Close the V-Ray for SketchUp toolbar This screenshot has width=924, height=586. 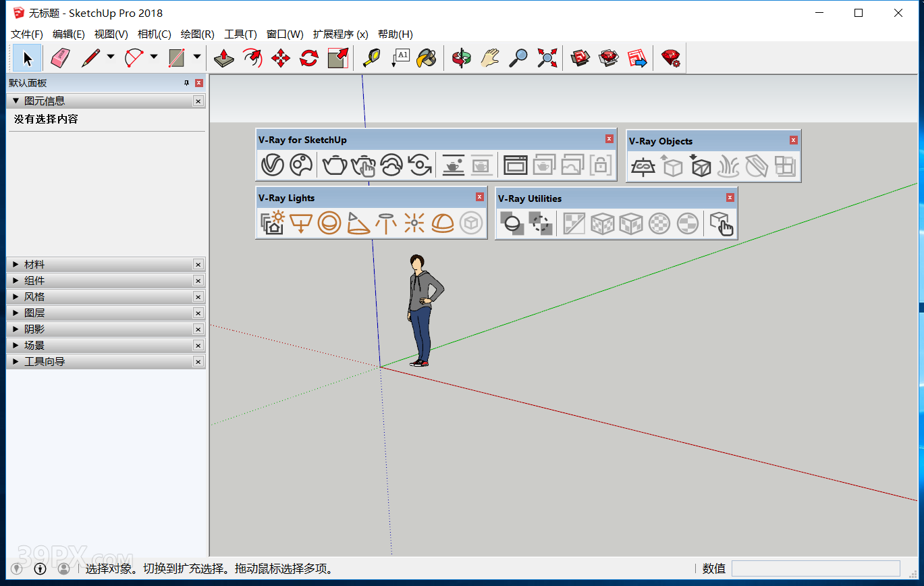609,139
